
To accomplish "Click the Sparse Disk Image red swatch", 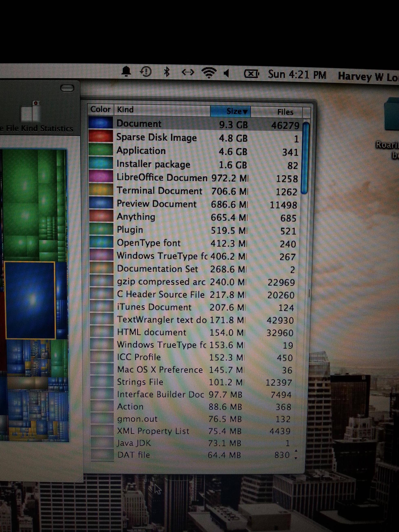I will click(100, 136).
